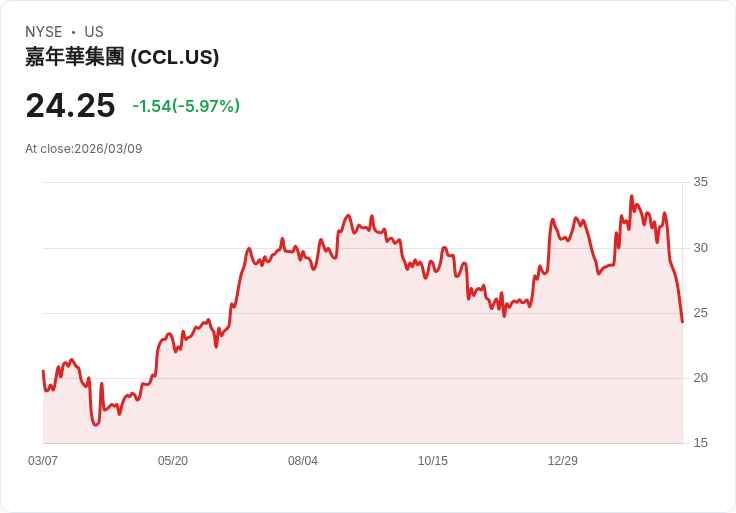Click the 30 price axis label

(700, 247)
